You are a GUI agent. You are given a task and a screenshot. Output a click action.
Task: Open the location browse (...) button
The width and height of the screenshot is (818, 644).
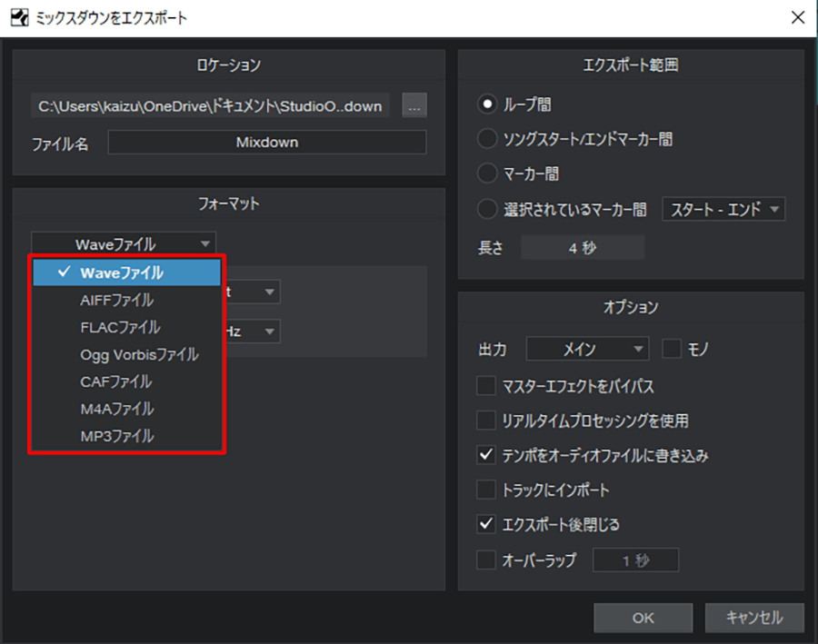(x=414, y=106)
